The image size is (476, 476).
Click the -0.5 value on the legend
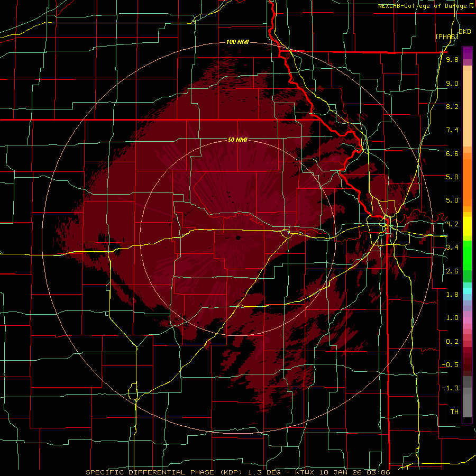(x=450, y=365)
